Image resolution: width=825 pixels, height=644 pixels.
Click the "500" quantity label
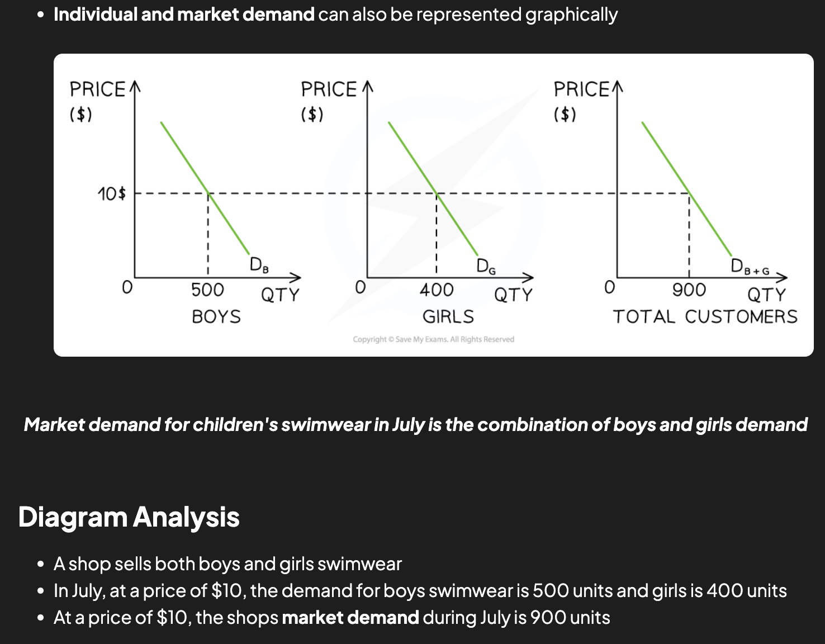coord(207,290)
